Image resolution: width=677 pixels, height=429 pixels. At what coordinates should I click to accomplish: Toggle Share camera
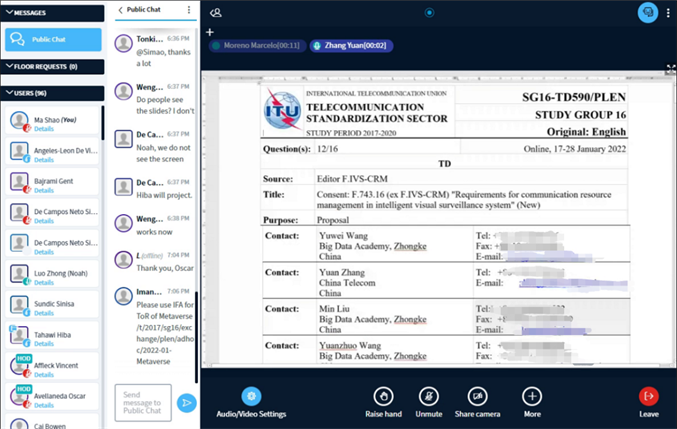(x=478, y=396)
